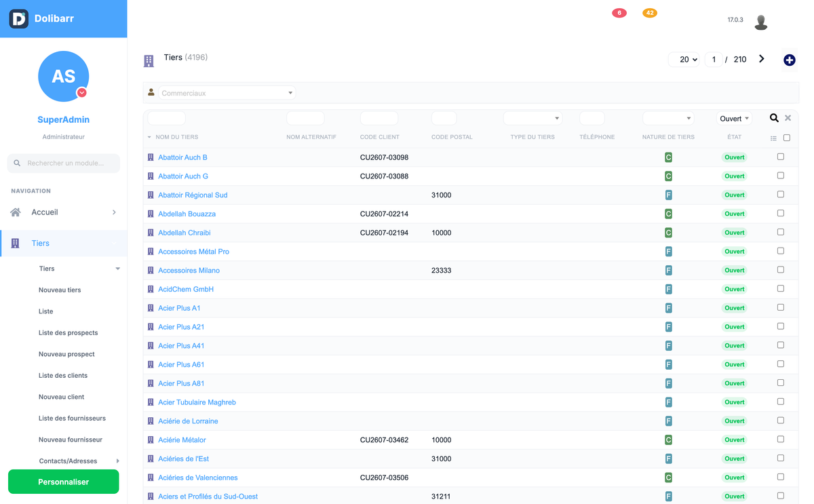Click nature badge C for Abdellah Bouazza
814x504 pixels.
(x=668, y=214)
